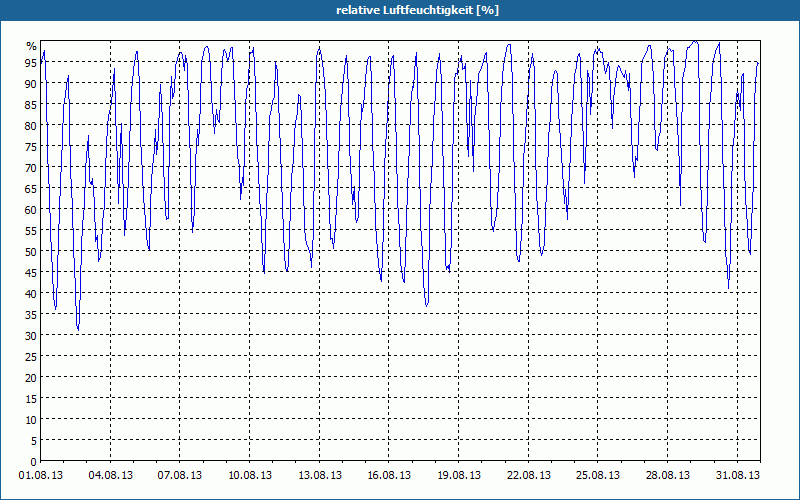Click the 28.08.13 date label
The width and height of the screenshot is (800, 500).
[667, 475]
